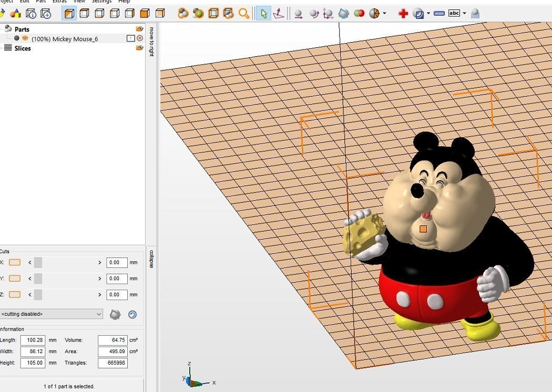Click the X cut value field
The height and width of the screenshot is (392, 552).
click(117, 263)
